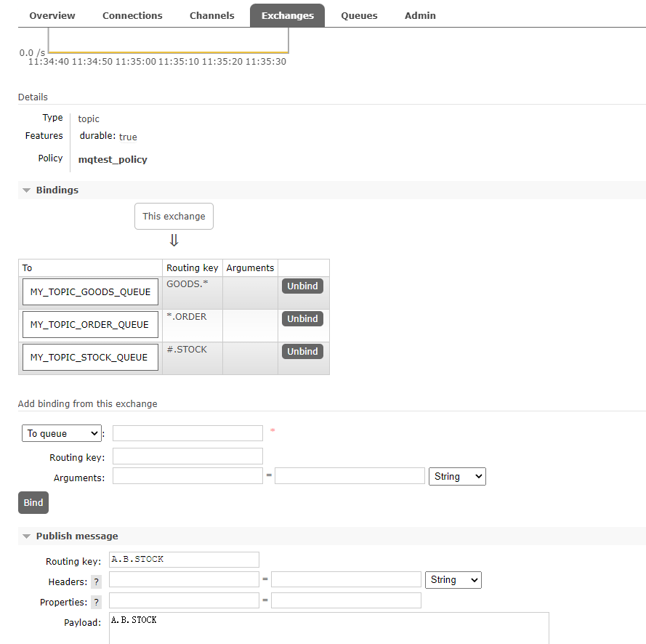Focus the Payload text area
The height and width of the screenshot is (644, 646).
328,628
